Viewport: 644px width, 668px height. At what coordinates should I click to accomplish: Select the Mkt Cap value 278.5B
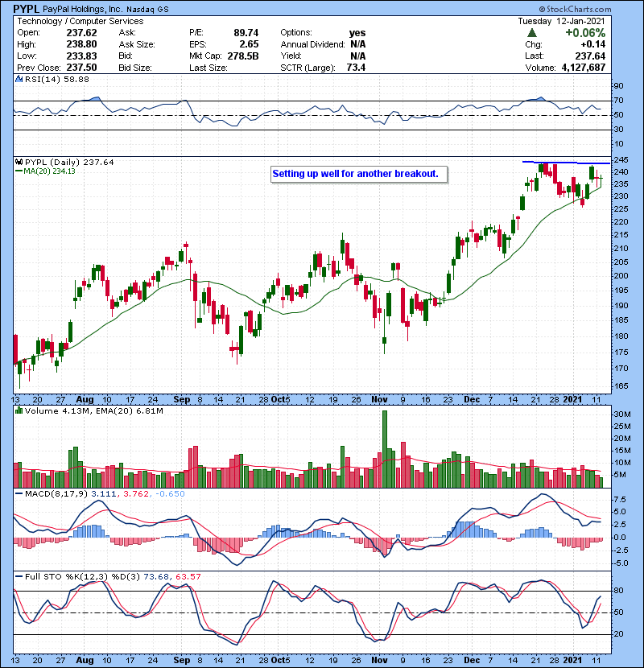coord(243,56)
